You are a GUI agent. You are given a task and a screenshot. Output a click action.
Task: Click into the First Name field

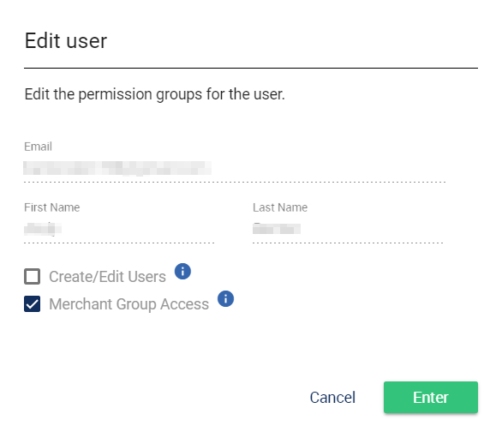[119, 229]
